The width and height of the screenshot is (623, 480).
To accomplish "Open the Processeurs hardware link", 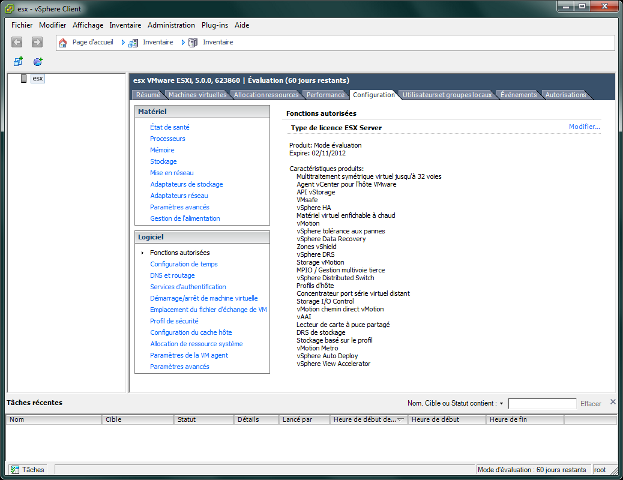I will (x=168, y=139).
